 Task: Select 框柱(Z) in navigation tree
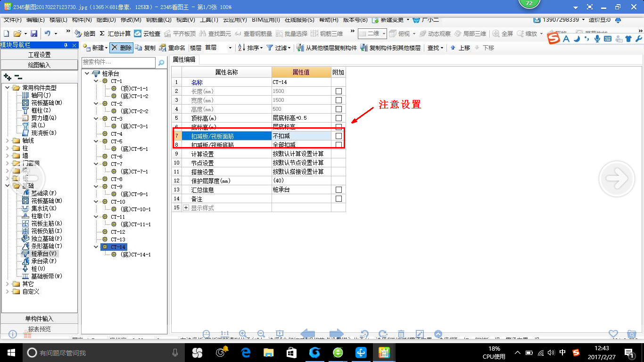coord(41,110)
